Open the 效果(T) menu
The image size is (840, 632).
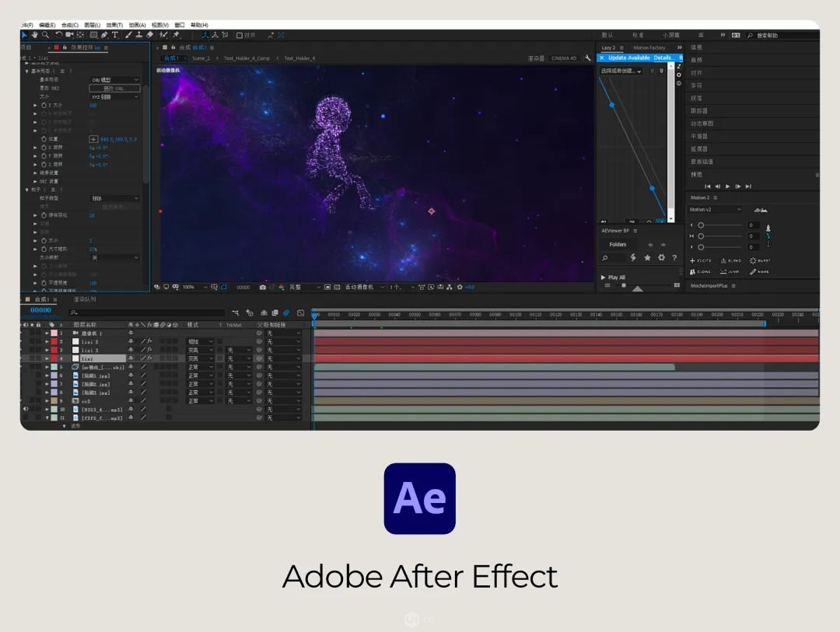[x=114, y=25]
